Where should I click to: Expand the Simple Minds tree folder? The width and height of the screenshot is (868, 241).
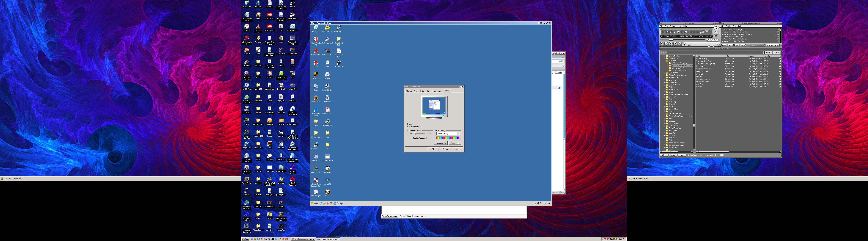(x=664, y=58)
